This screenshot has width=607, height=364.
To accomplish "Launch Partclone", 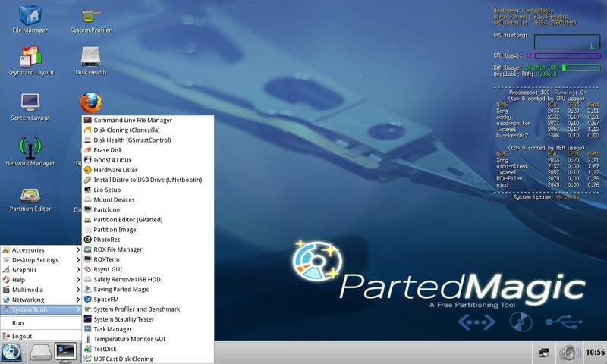I will [148, 209].
